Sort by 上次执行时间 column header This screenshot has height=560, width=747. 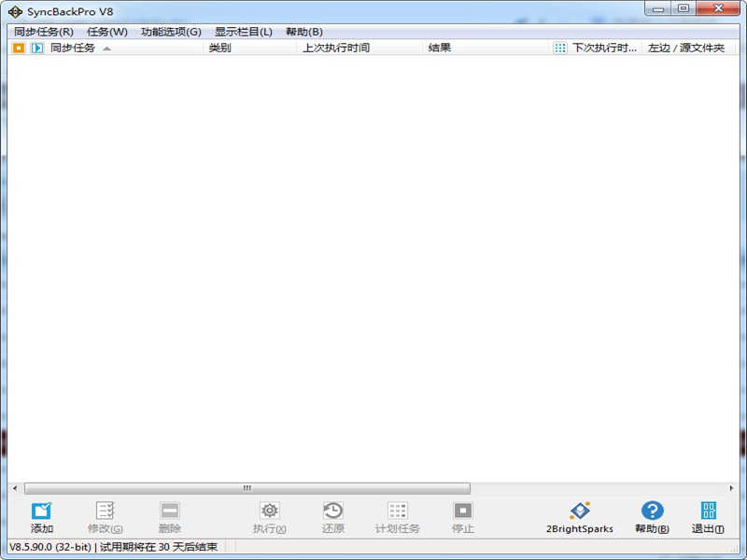(x=336, y=48)
